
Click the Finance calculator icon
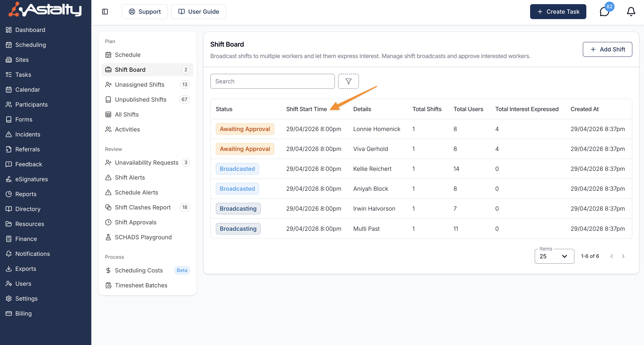click(9, 239)
